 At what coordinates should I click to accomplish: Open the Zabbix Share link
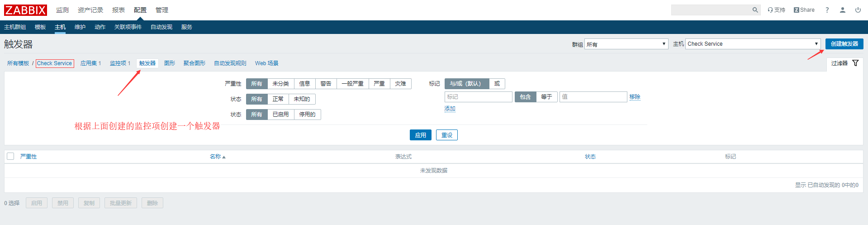tap(804, 10)
